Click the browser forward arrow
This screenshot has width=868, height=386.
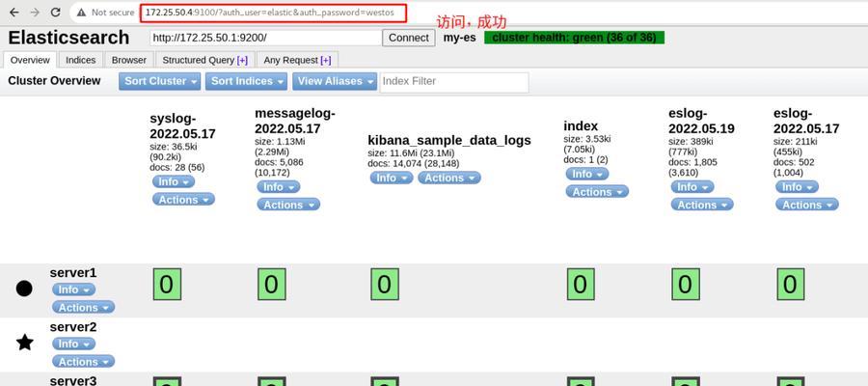pyautogui.click(x=35, y=13)
